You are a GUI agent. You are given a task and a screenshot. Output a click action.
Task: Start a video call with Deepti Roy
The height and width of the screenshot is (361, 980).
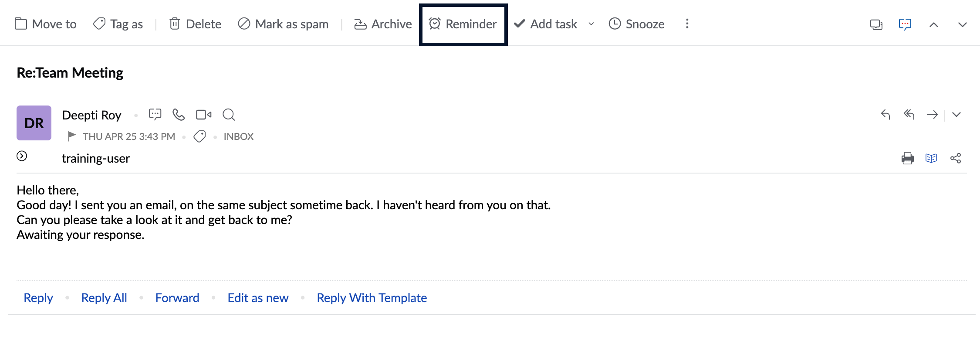[203, 115]
